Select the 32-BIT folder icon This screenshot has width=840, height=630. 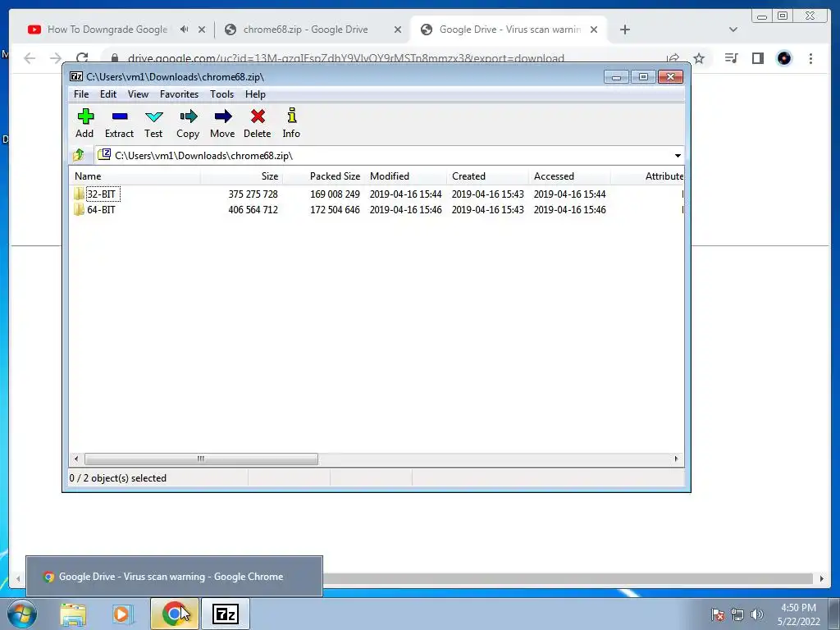[x=79, y=194]
